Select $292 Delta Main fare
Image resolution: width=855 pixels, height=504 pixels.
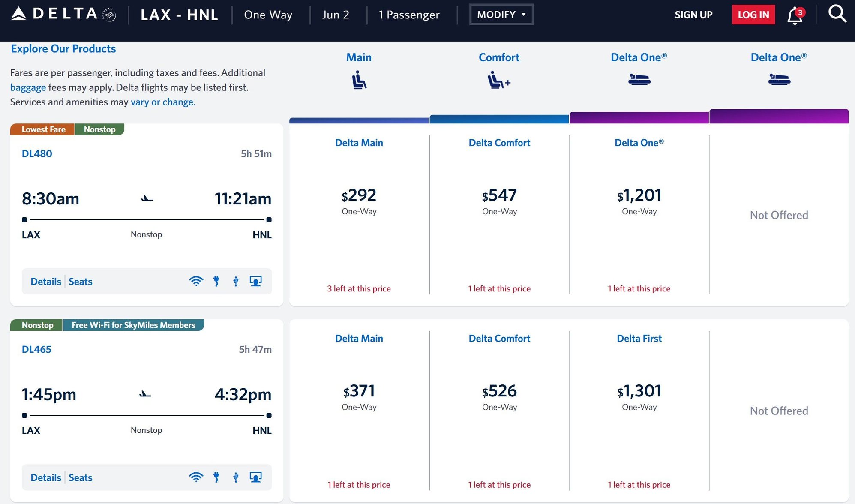(359, 196)
